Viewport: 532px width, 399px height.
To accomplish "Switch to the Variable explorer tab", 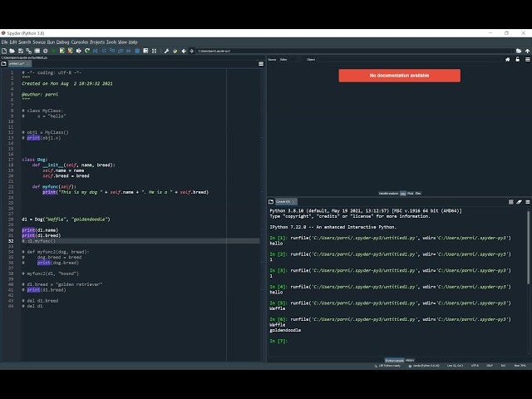I will [x=388, y=194].
